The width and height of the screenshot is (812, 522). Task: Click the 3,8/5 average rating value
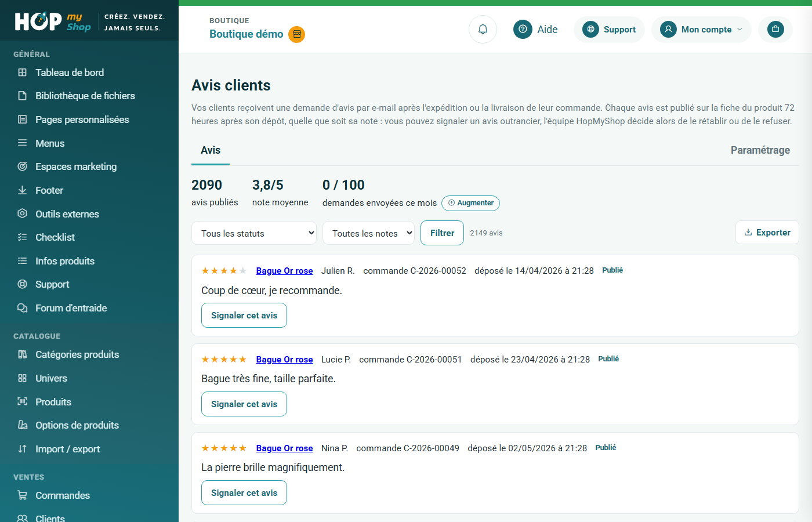268,185
